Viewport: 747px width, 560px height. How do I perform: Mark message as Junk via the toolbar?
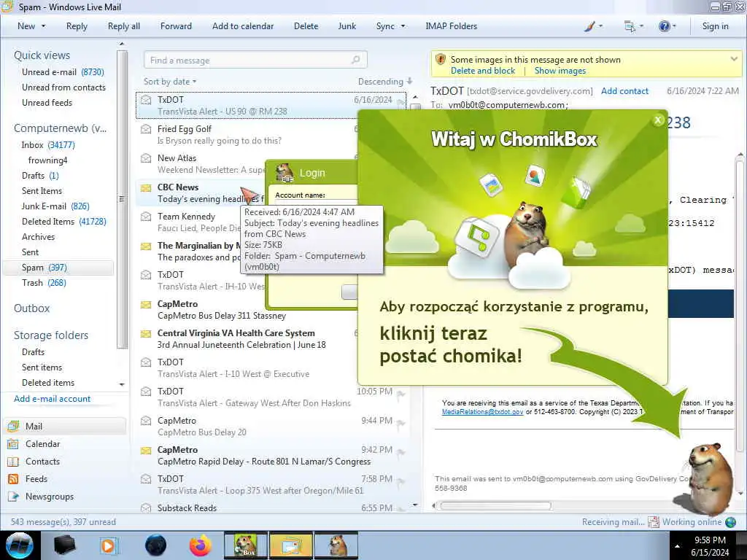pyautogui.click(x=347, y=26)
